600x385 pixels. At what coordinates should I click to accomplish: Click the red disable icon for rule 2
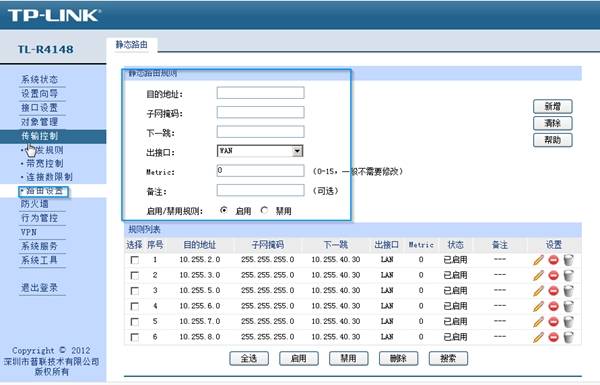point(553,276)
